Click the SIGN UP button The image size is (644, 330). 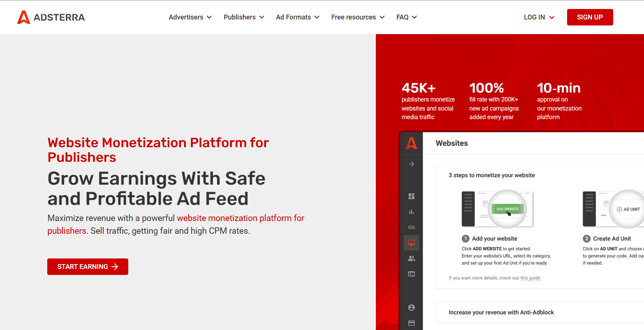click(x=590, y=17)
